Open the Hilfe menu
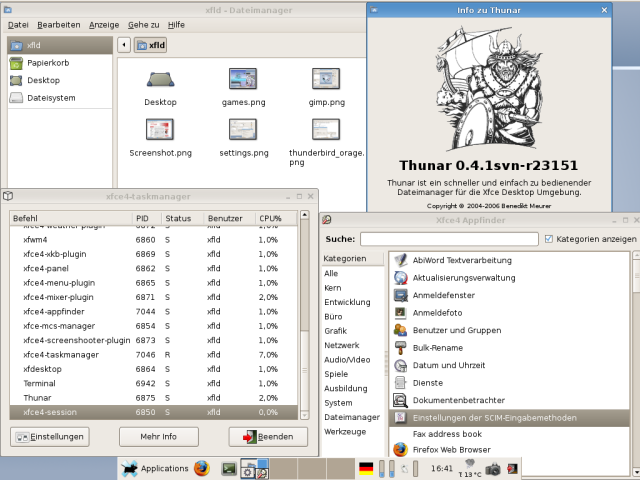The height and width of the screenshot is (480, 640). point(176,25)
